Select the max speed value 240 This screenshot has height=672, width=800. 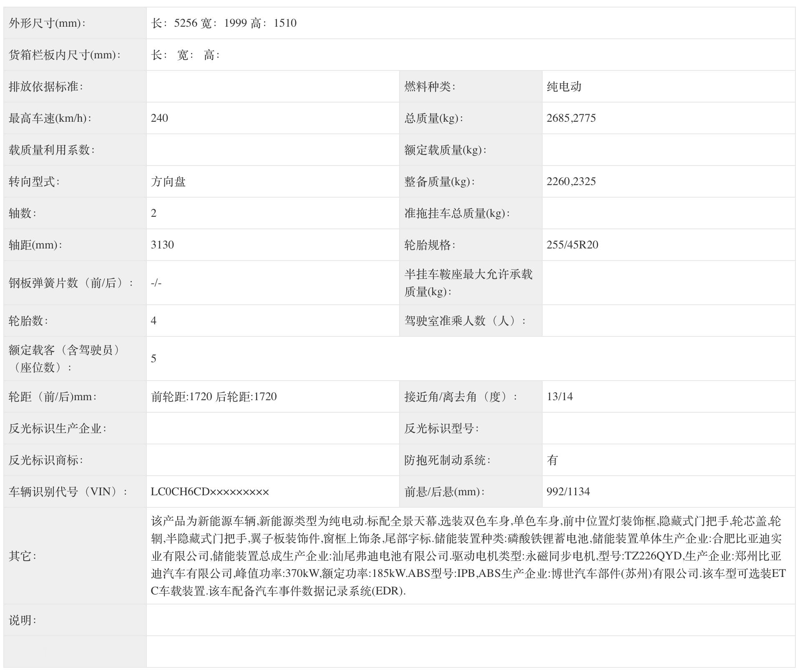(159, 118)
